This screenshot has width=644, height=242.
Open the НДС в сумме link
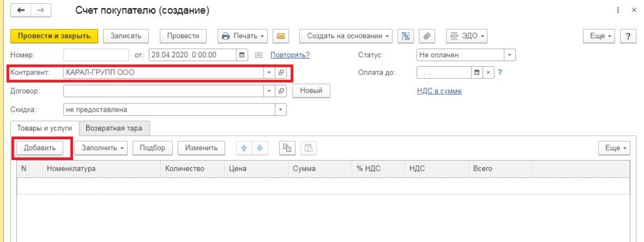439,91
